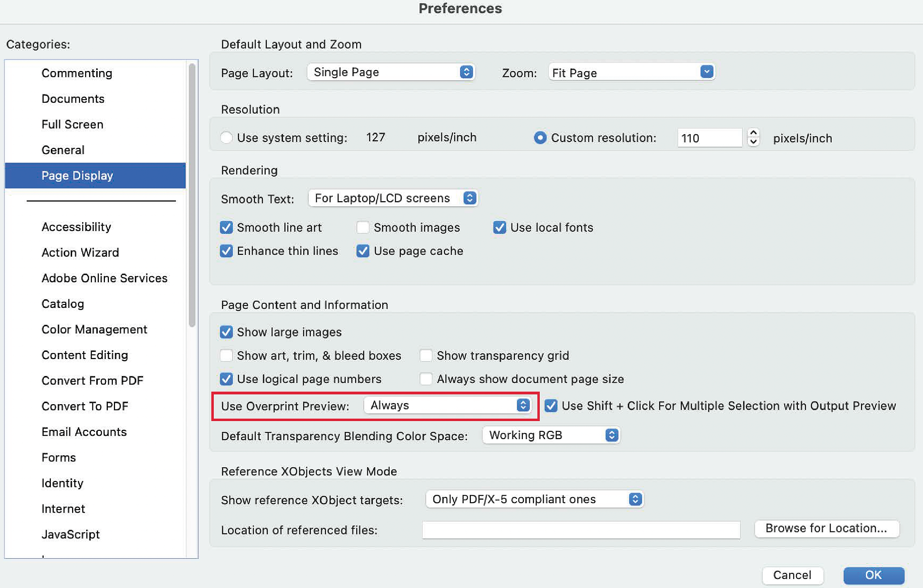This screenshot has width=923, height=588.
Task: Toggle Use local fonts checkbox
Action: [x=499, y=228]
